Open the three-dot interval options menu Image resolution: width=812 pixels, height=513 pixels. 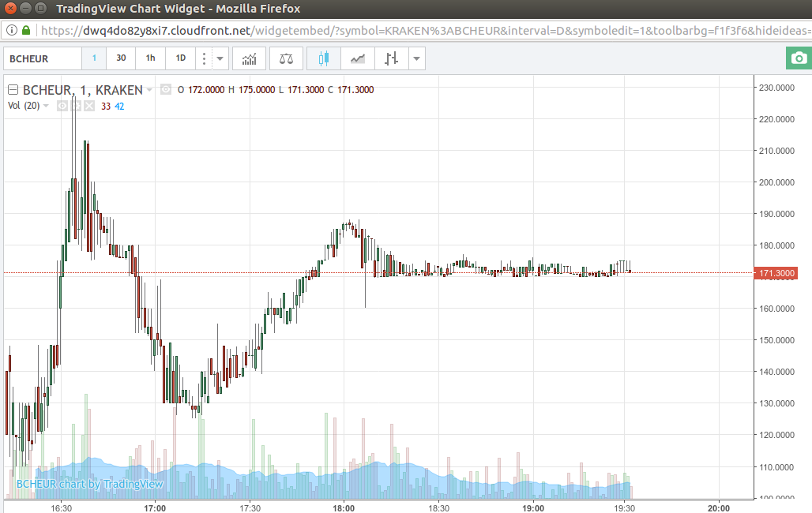pyautogui.click(x=204, y=58)
